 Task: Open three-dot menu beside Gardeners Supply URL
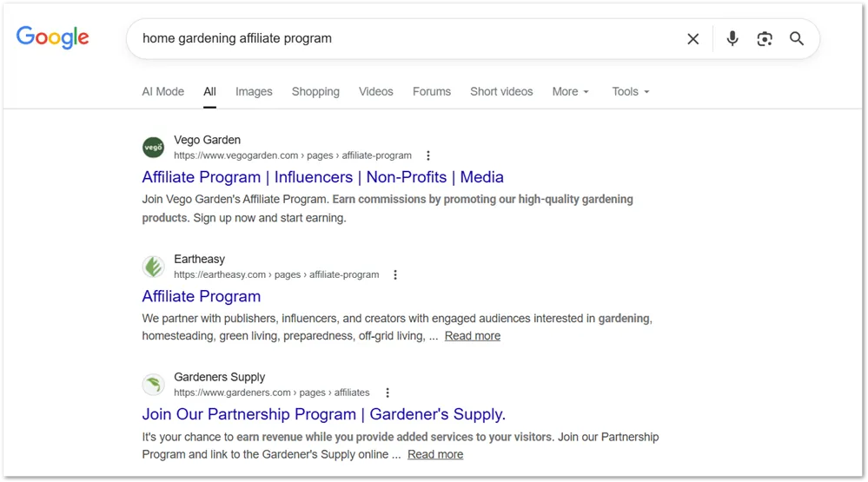coord(388,393)
